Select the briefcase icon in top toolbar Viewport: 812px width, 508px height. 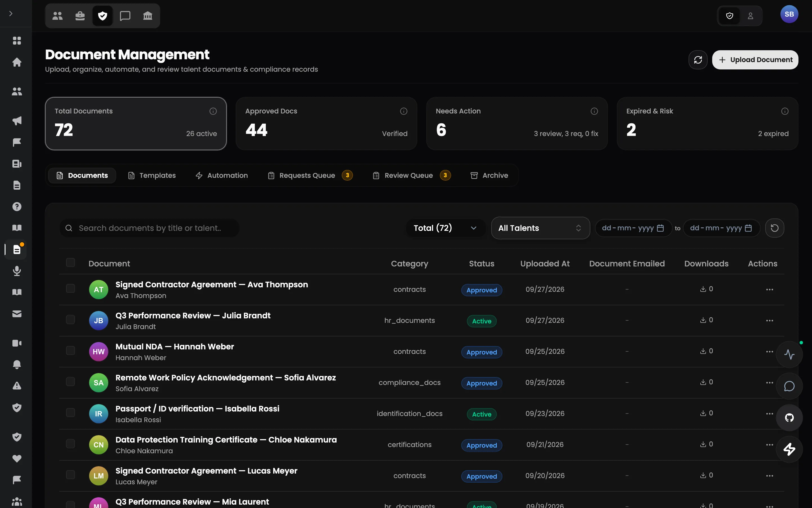click(80, 16)
